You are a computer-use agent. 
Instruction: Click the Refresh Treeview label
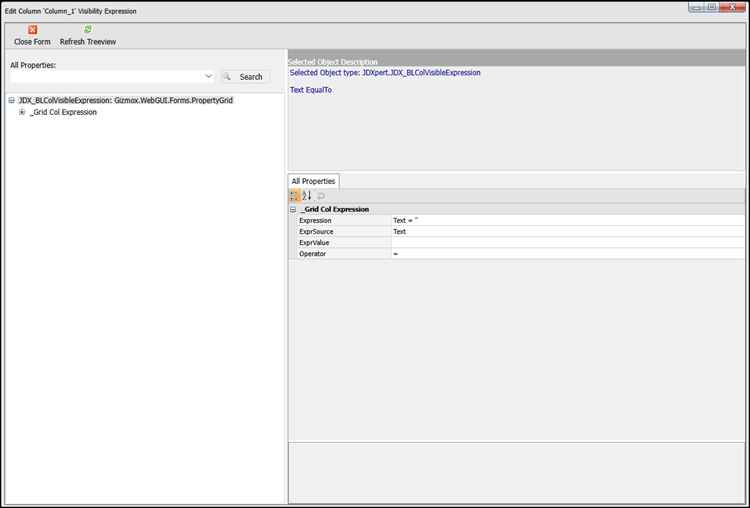pos(88,42)
